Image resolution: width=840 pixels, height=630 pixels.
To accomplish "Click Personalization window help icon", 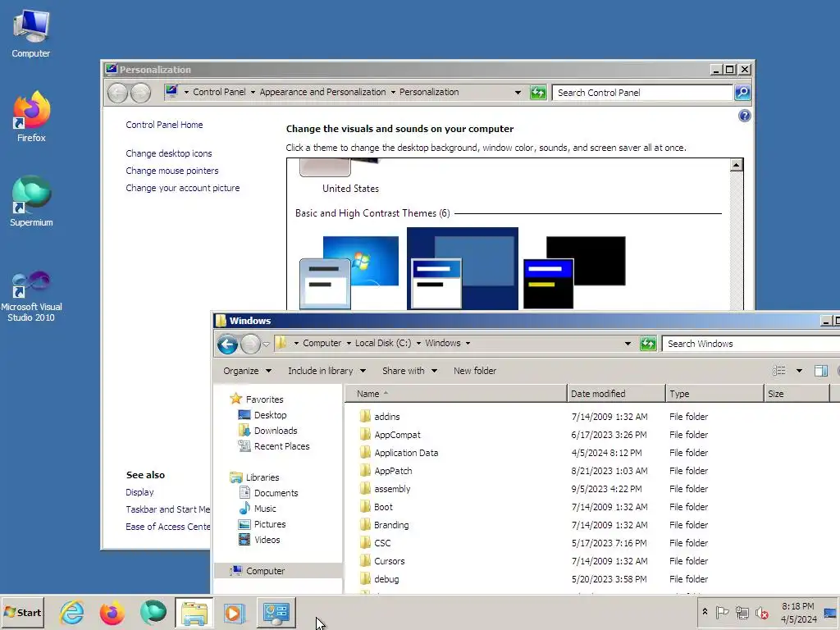I will pos(744,116).
